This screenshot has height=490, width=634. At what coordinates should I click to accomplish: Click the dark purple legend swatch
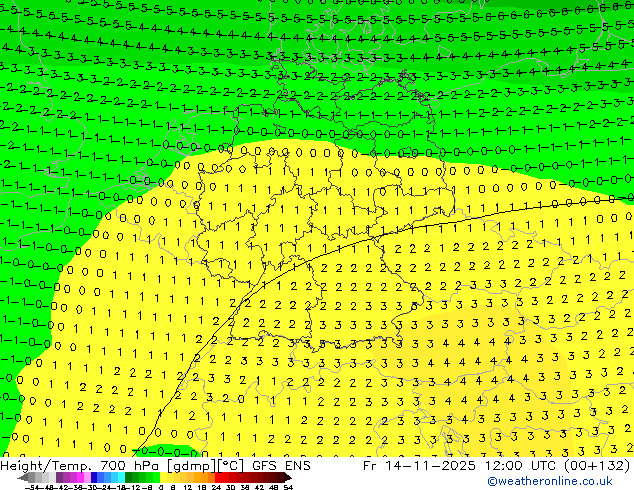(x=59, y=477)
